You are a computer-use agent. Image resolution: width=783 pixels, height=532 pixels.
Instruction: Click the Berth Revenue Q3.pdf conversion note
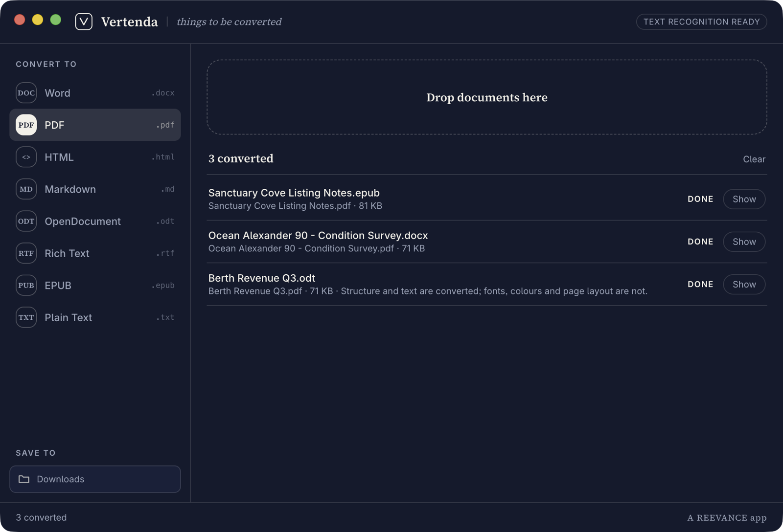(x=428, y=291)
